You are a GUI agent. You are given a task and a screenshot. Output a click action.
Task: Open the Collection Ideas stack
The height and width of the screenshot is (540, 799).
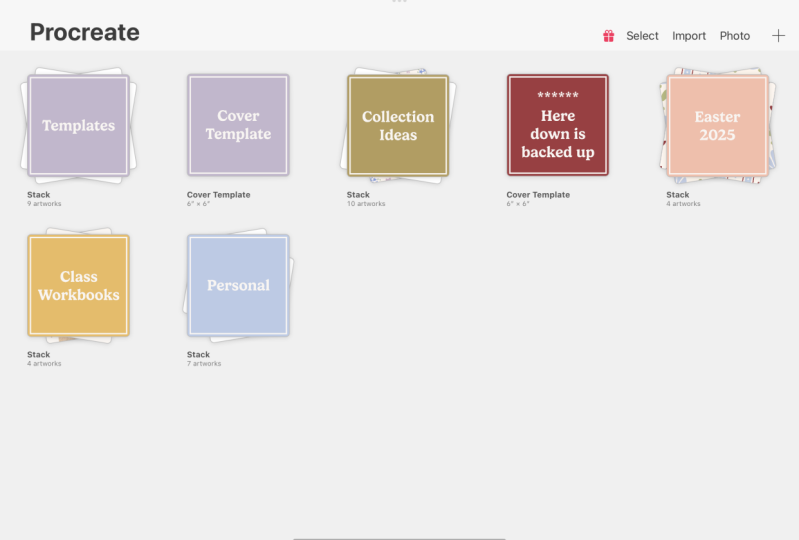(x=398, y=125)
